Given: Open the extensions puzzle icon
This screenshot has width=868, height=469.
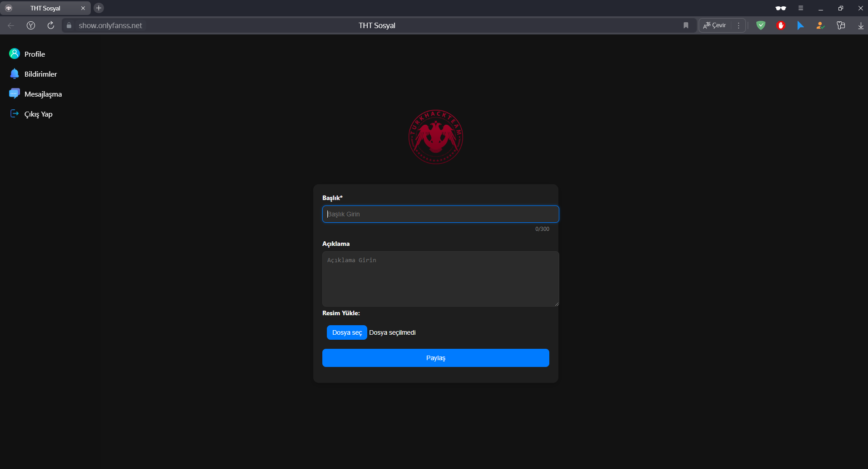Looking at the screenshot, I should [x=841, y=25].
